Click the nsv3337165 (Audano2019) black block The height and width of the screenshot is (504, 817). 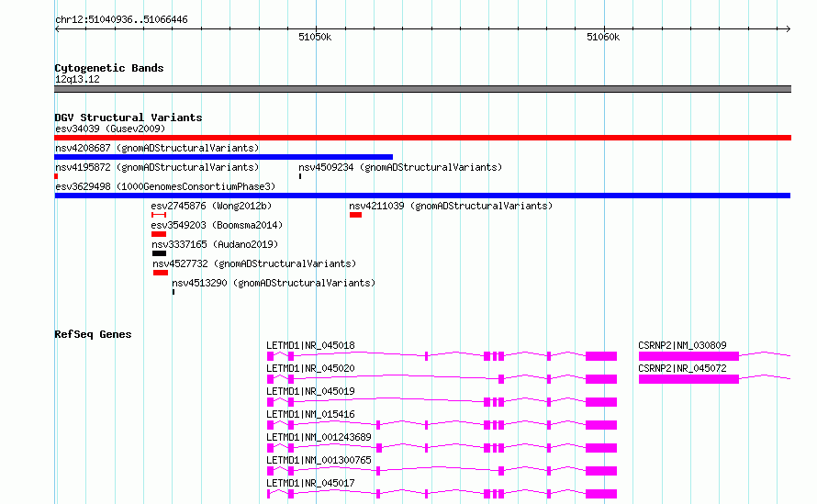159,253
